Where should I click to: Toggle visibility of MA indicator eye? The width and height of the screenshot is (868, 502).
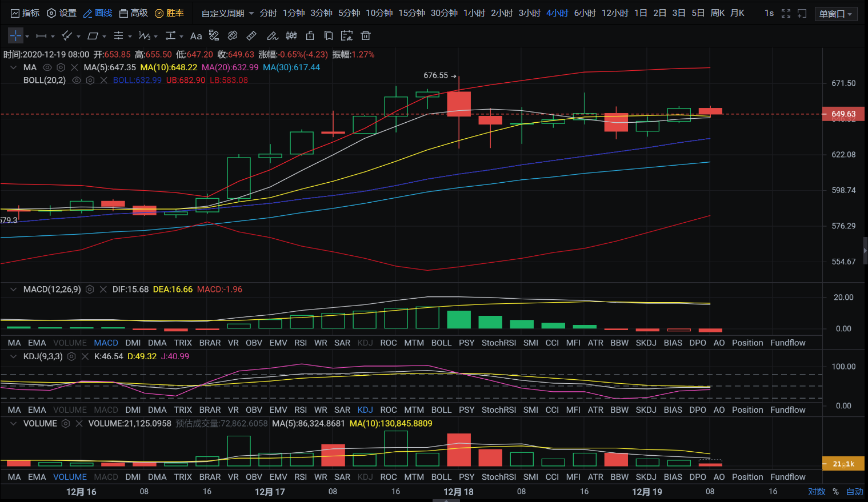(47, 67)
